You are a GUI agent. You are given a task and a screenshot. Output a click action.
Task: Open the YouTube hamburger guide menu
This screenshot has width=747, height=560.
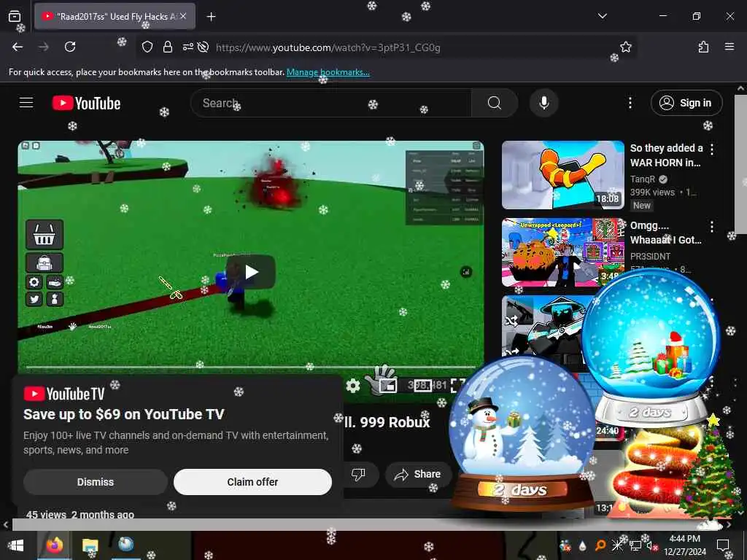[x=26, y=102]
